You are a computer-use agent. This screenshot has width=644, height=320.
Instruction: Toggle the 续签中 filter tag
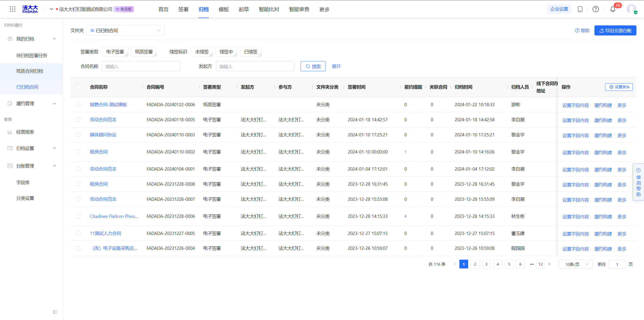tap(226, 52)
